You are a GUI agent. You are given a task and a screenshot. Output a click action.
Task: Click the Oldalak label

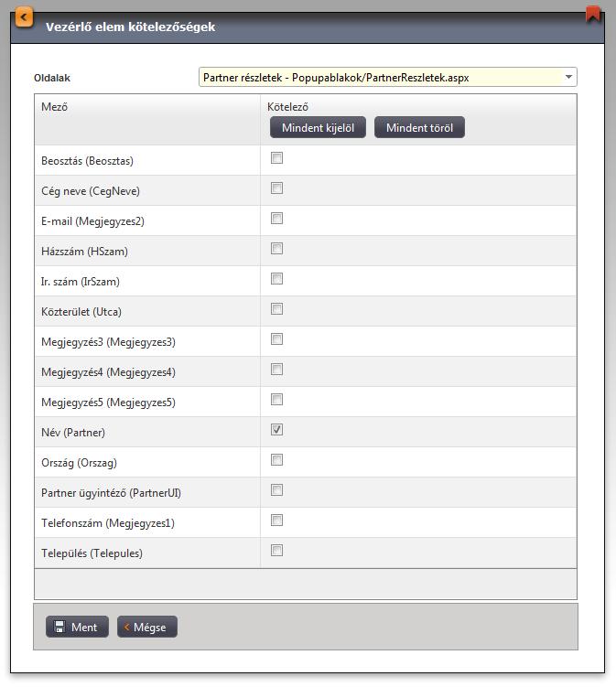[52, 78]
